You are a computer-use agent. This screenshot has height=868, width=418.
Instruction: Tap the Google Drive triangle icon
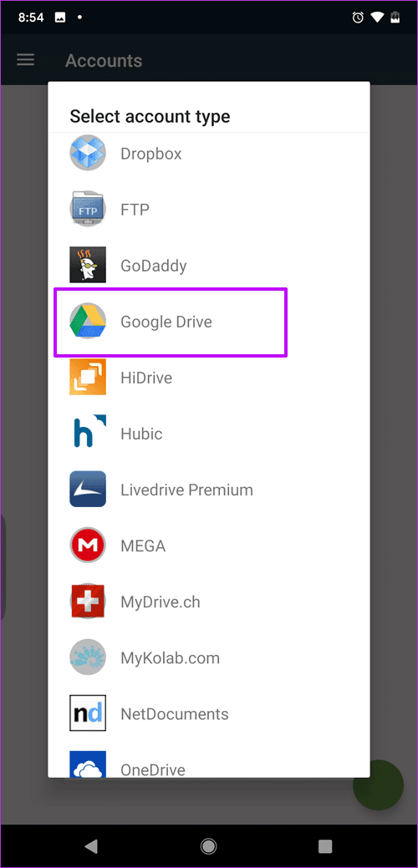[x=88, y=322]
